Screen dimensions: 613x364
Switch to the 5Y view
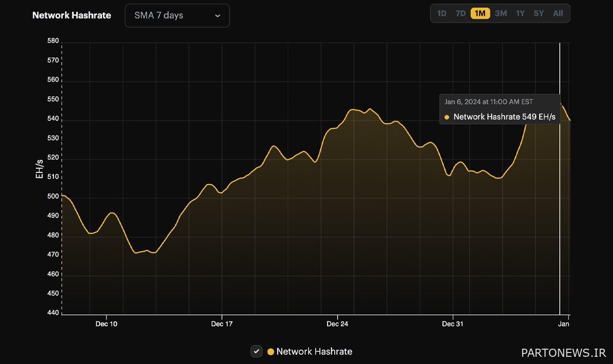click(x=538, y=13)
